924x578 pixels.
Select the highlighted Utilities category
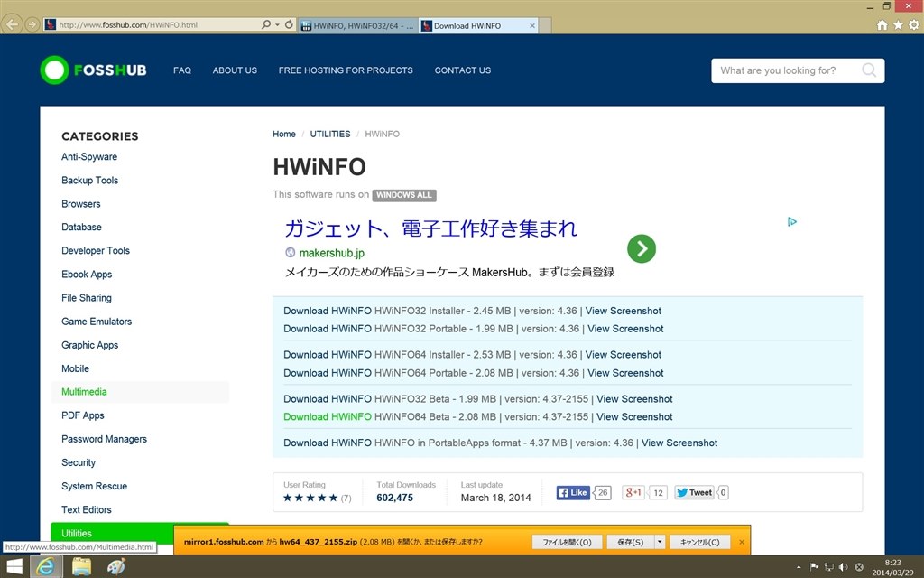77,533
